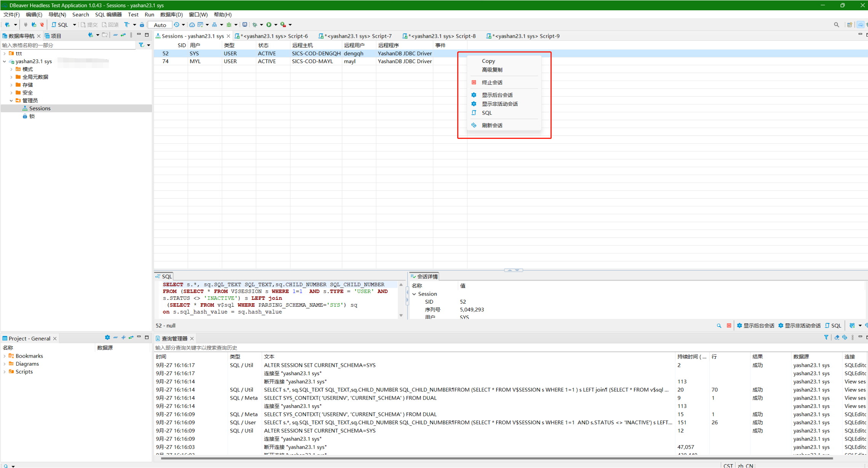
Task: Open the 文件(F) menu
Action: (11, 14)
